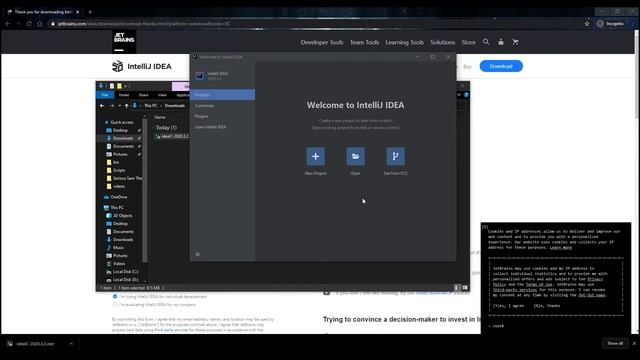The width and height of the screenshot is (640, 360).
Task: Open Learning Tools menu
Action: 404,42
